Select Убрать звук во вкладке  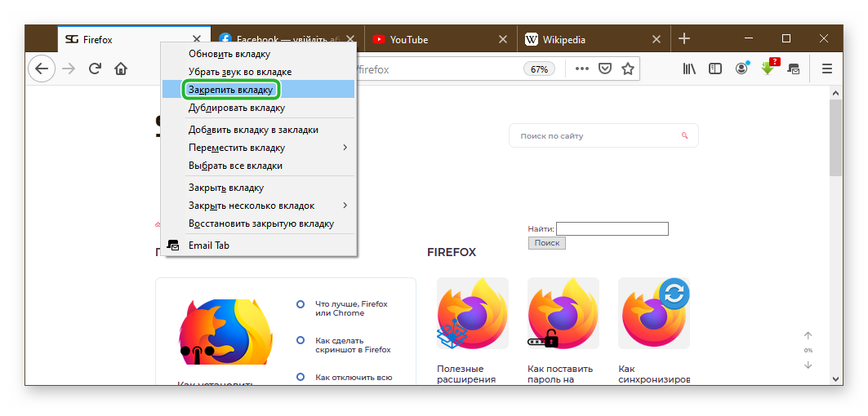tap(259, 72)
